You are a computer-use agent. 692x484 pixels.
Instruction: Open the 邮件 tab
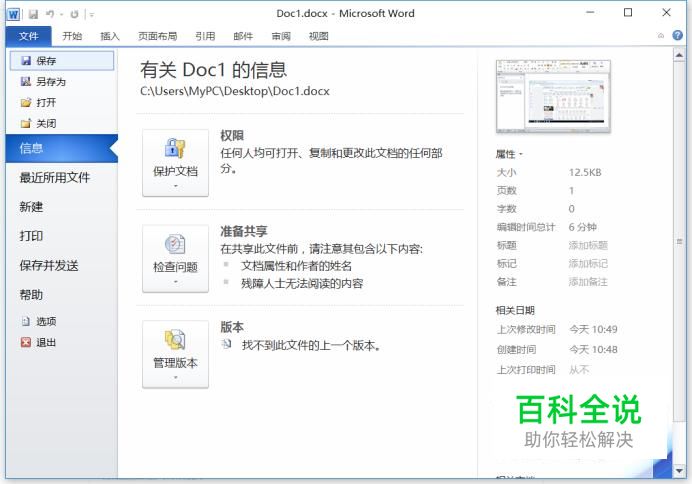243,36
